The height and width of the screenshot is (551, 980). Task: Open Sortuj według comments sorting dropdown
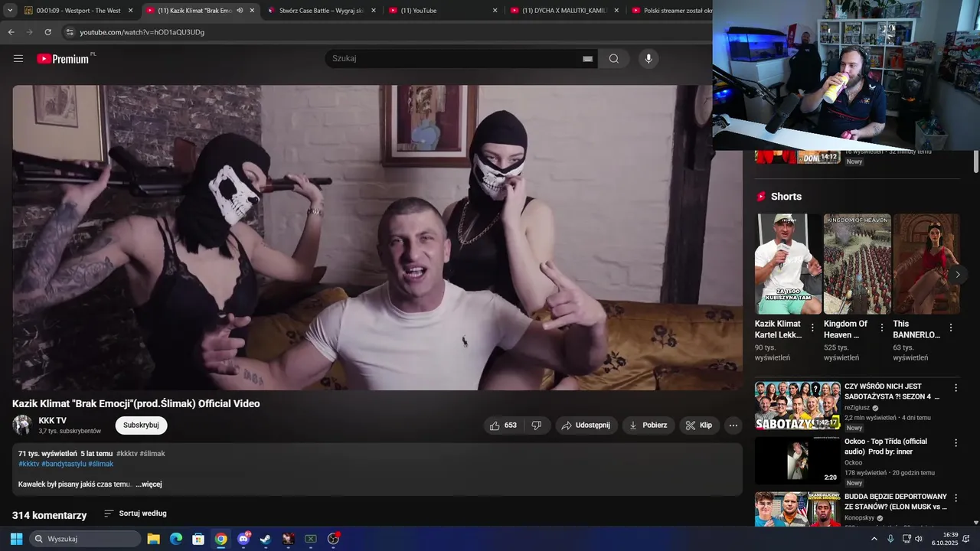pos(135,514)
